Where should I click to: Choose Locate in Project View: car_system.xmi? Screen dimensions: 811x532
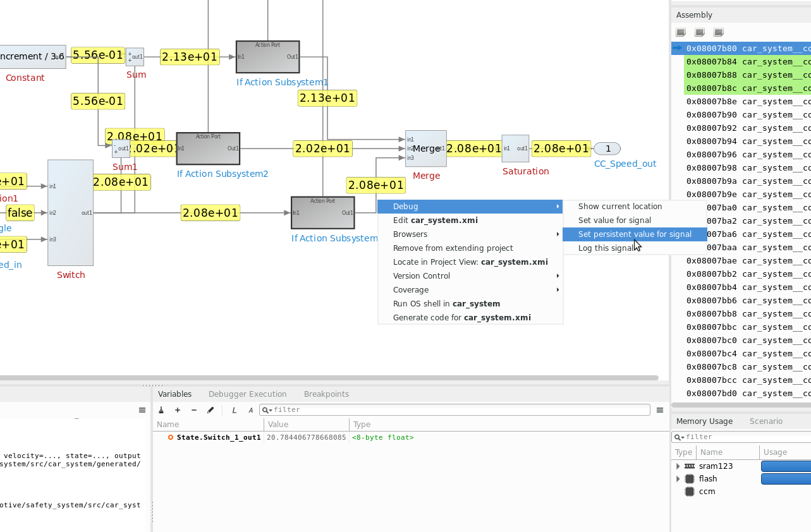(470, 262)
